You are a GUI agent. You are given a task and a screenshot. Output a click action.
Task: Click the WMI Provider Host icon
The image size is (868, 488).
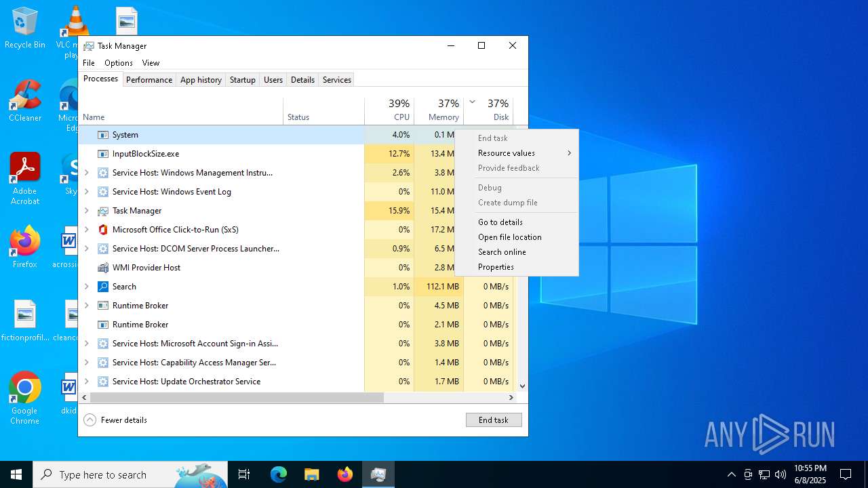click(x=103, y=268)
